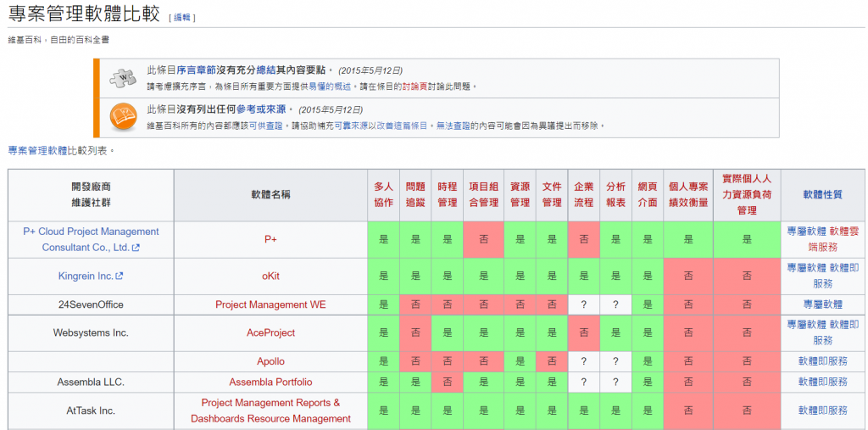
Task: Click 否 under 時程管理 in Assembla row
Action: (448, 383)
